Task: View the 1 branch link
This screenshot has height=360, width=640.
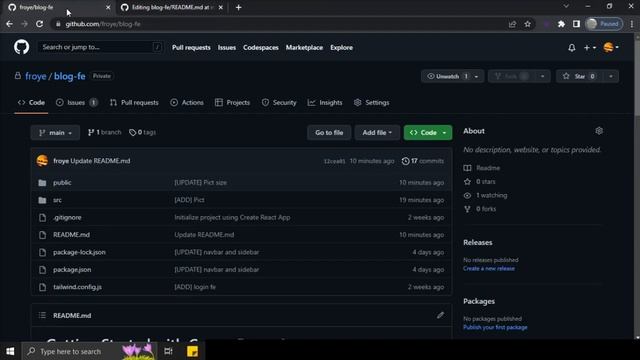Action: coord(104,132)
